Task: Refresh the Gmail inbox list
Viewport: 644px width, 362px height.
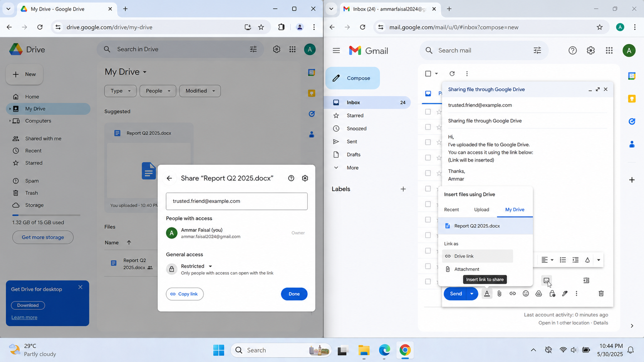Action: pyautogui.click(x=452, y=73)
